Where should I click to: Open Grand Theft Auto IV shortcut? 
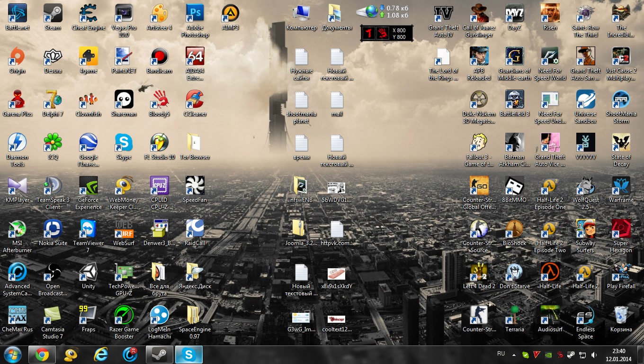click(x=444, y=21)
